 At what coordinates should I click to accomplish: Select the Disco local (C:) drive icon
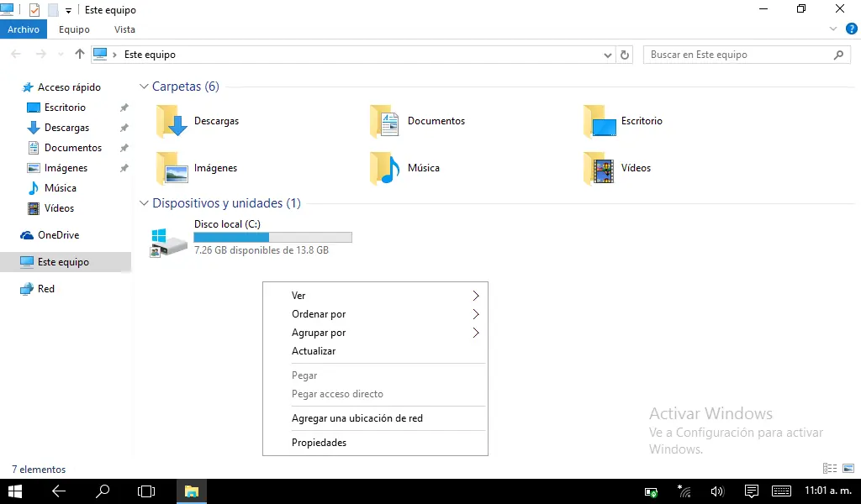pos(168,243)
